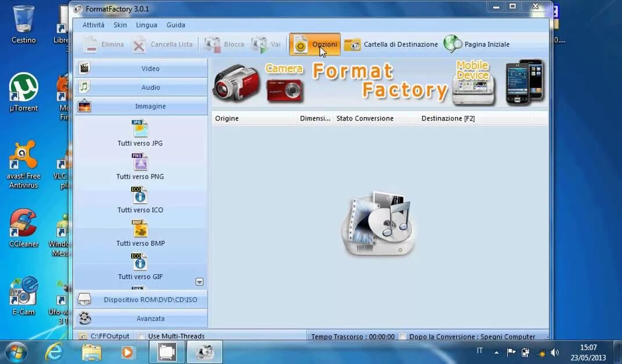Expand the Avanzata category panel
Viewport: 622px width, 364px height.
tap(141, 318)
